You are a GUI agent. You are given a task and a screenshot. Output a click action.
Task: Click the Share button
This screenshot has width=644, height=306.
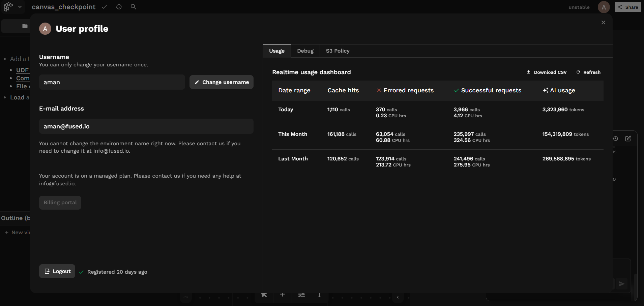pos(628,7)
